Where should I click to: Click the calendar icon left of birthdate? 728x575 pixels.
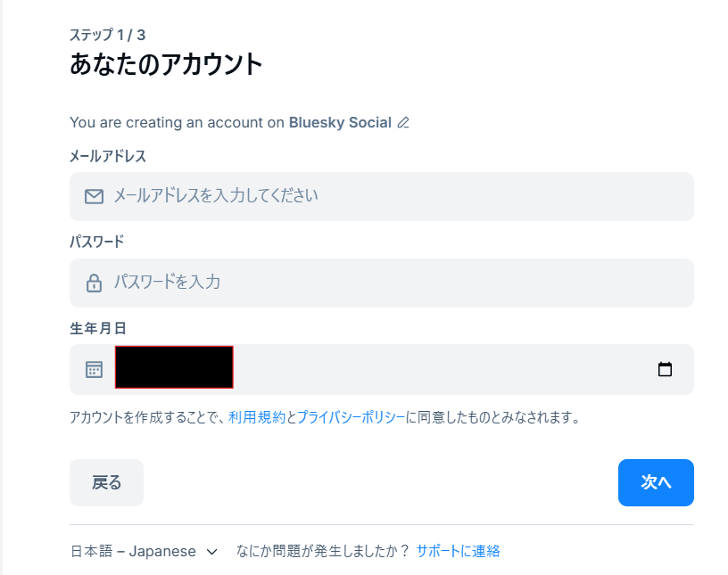click(94, 369)
